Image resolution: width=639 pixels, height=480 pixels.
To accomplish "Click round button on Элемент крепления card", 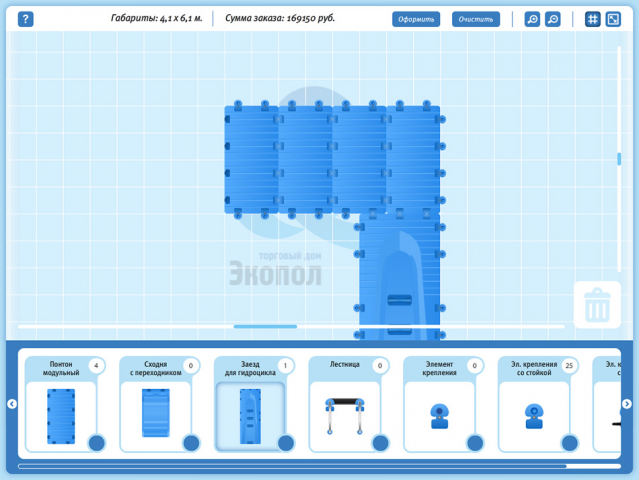I will coord(475,443).
